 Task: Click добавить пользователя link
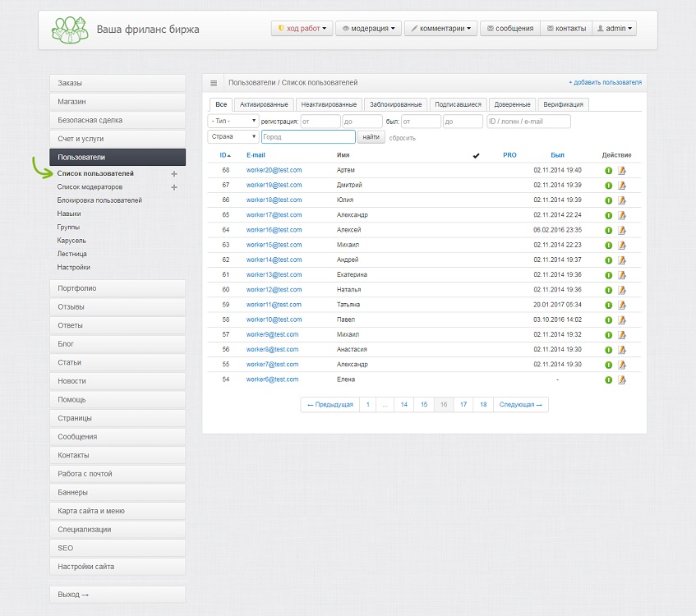[606, 83]
